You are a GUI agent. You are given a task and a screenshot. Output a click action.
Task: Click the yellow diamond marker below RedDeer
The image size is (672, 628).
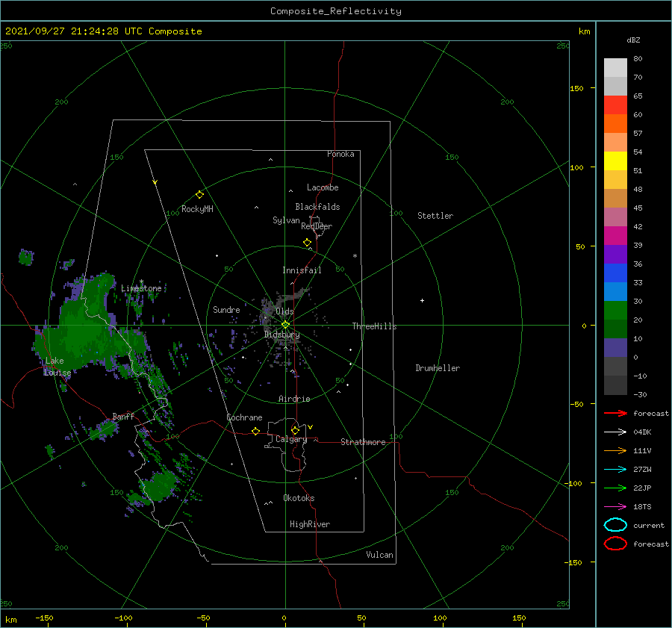click(307, 243)
